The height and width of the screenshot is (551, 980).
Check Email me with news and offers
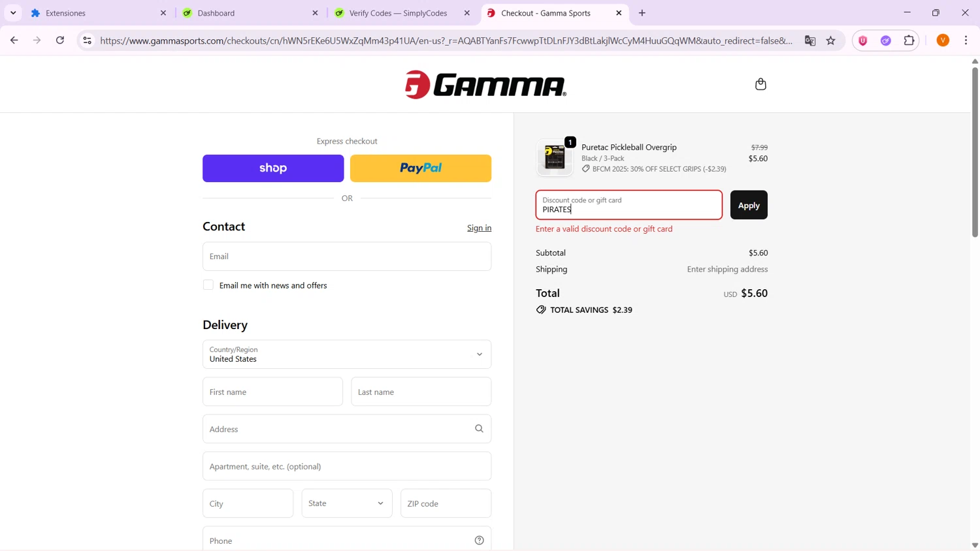coord(208,285)
